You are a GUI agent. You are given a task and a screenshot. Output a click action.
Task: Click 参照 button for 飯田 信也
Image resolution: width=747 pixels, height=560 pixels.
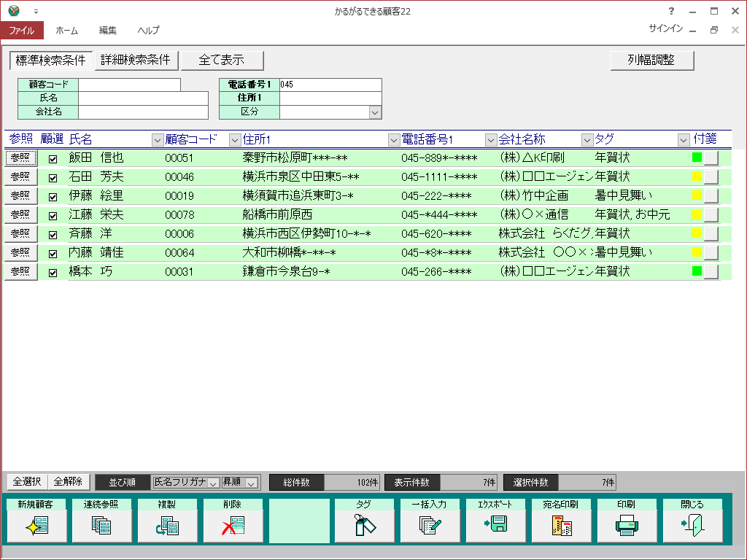20,157
